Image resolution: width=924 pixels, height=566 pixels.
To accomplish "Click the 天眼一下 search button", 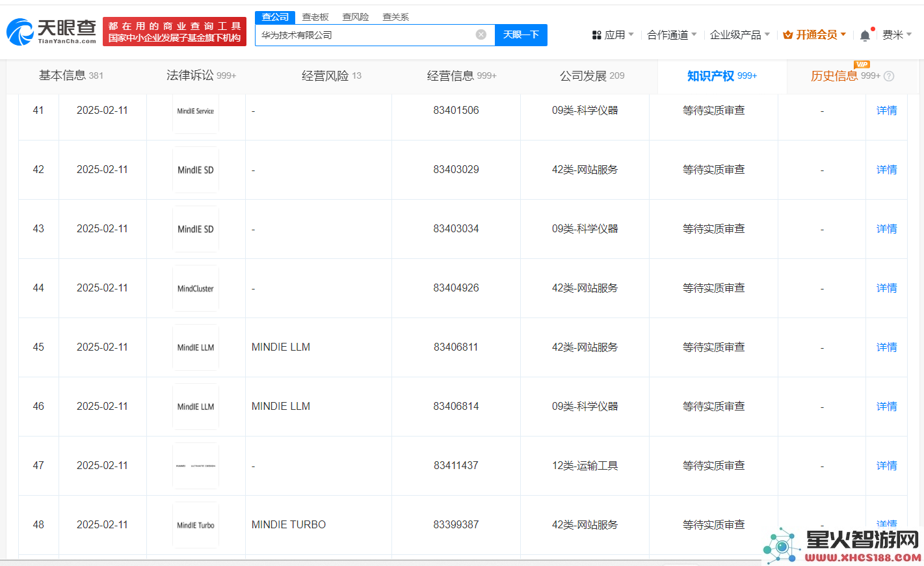I will [521, 35].
